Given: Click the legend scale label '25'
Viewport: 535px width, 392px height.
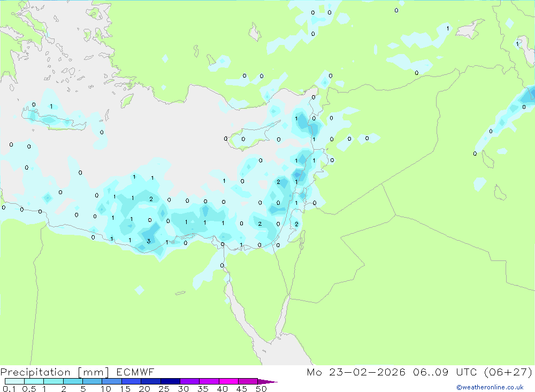Looking at the screenshot, I should (x=164, y=389).
